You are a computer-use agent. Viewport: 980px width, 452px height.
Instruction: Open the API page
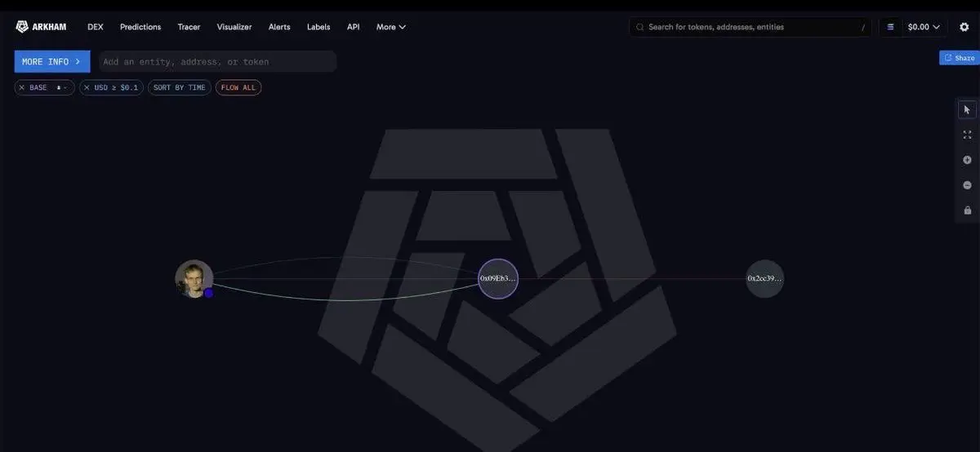point(353,27)
